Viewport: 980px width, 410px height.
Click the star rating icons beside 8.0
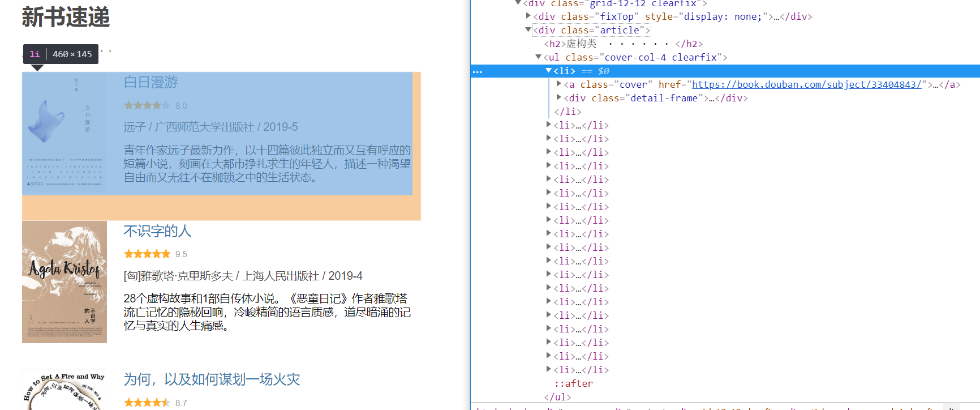147,105
